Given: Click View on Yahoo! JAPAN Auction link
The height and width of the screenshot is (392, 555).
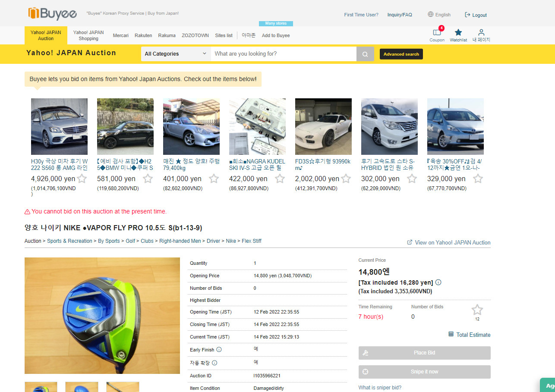Looking at the screenshot, I should coord(453,242).
